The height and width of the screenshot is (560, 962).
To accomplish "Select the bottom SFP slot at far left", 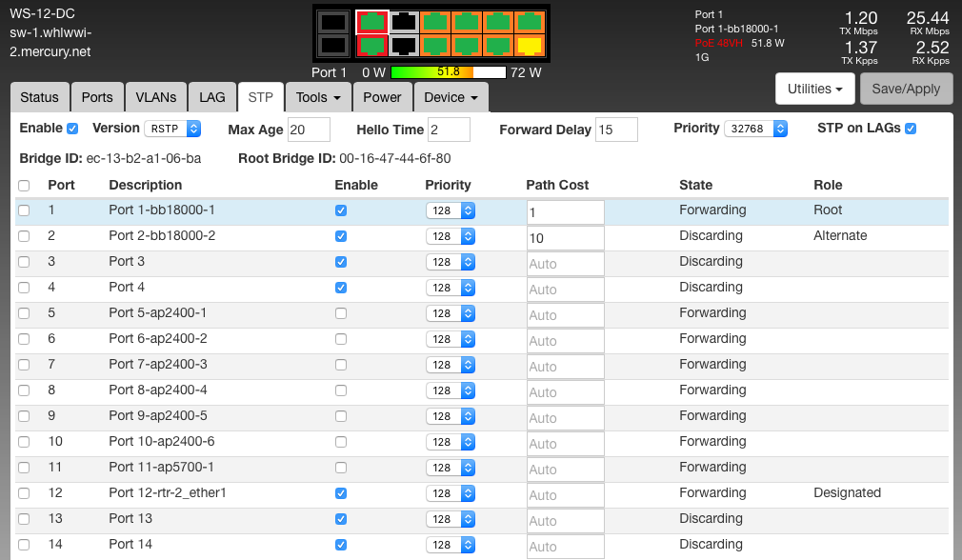I will pos(332,45).
